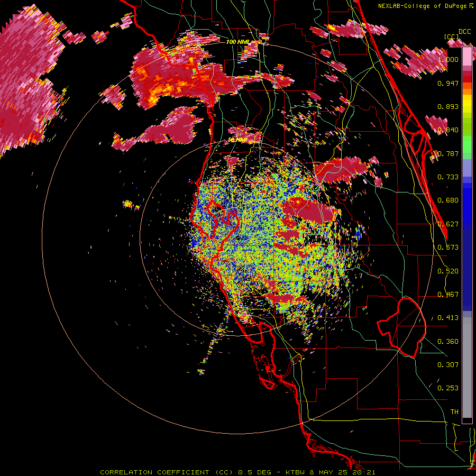Select the 0.947 scale value
The height and width of the screenshot is (476, 476).
coord(448,83)
